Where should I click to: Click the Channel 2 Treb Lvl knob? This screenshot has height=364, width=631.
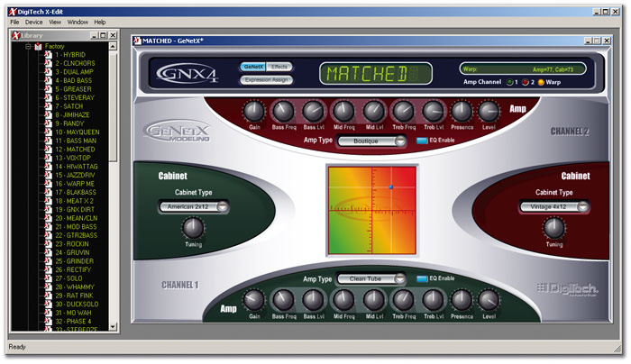coord(433,112)
